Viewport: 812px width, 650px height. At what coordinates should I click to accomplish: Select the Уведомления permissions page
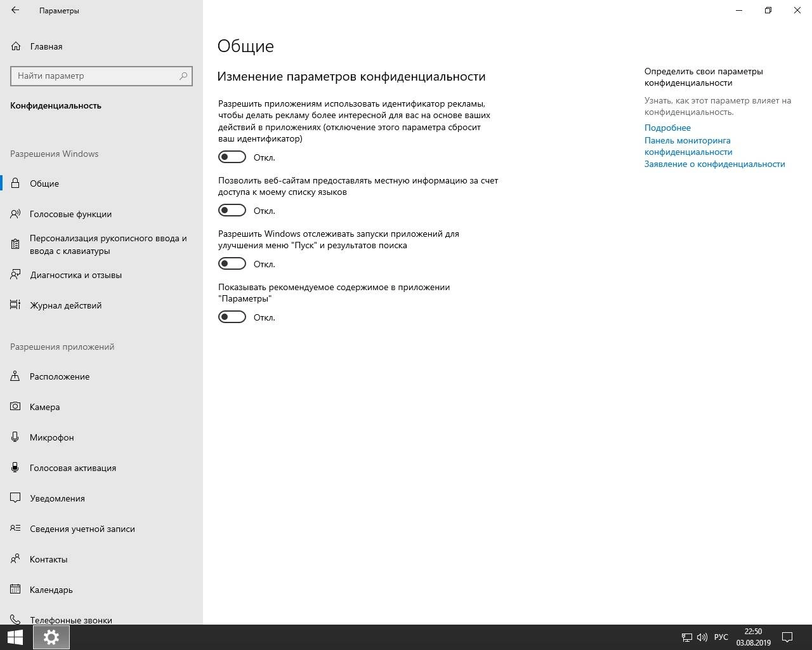[x=101, y=498]
